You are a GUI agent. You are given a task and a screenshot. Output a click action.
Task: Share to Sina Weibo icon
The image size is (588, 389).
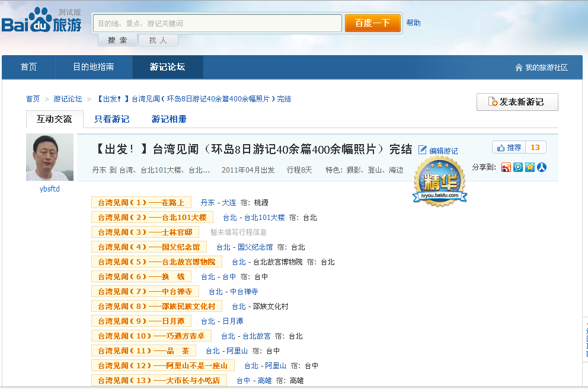click(x=506, y=167)
